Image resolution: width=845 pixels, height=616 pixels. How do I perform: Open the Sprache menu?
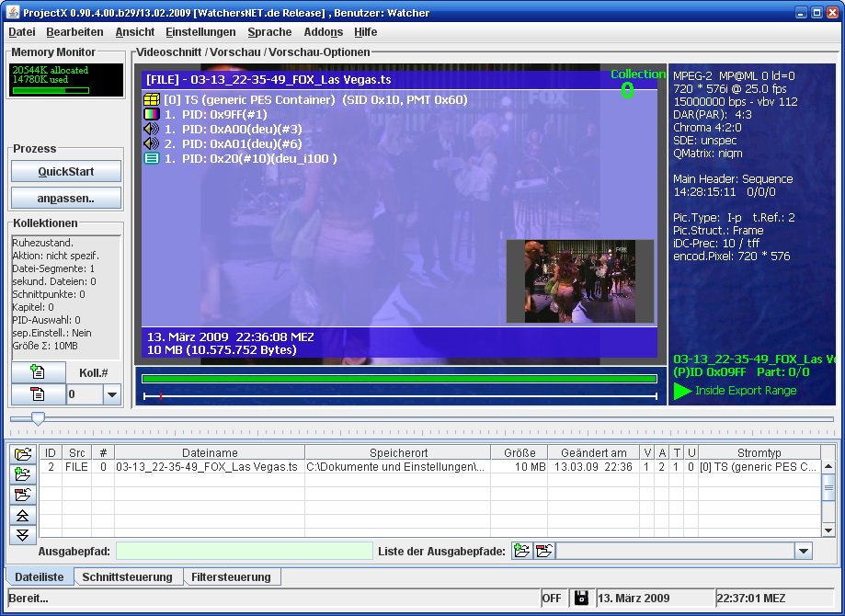point(269,32)
